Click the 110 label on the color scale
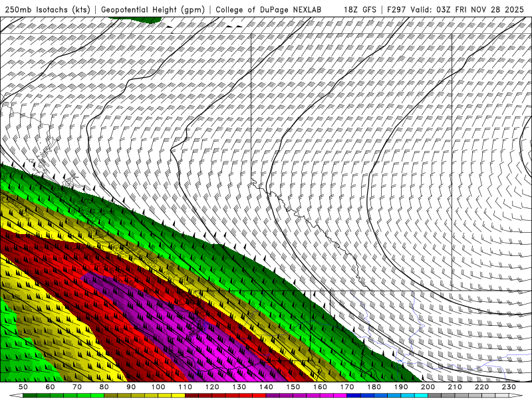This screenshot has height=399, width=532. click(185, 387)
